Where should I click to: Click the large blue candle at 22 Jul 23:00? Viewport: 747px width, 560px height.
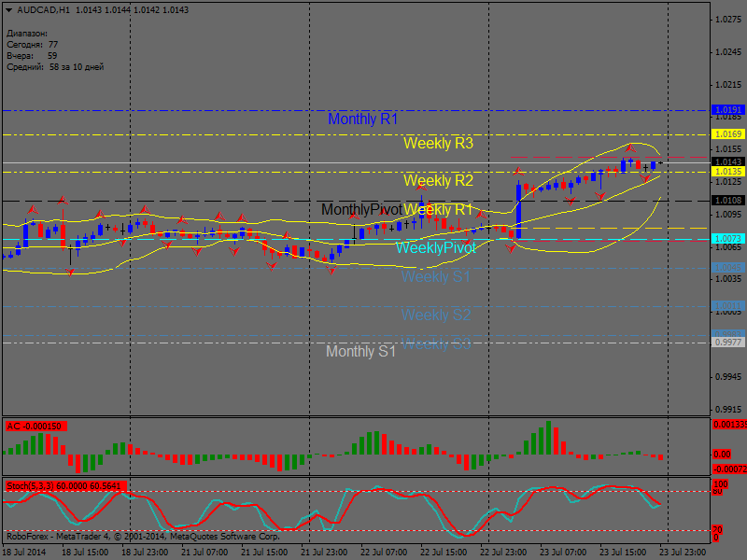coord(518,211)
